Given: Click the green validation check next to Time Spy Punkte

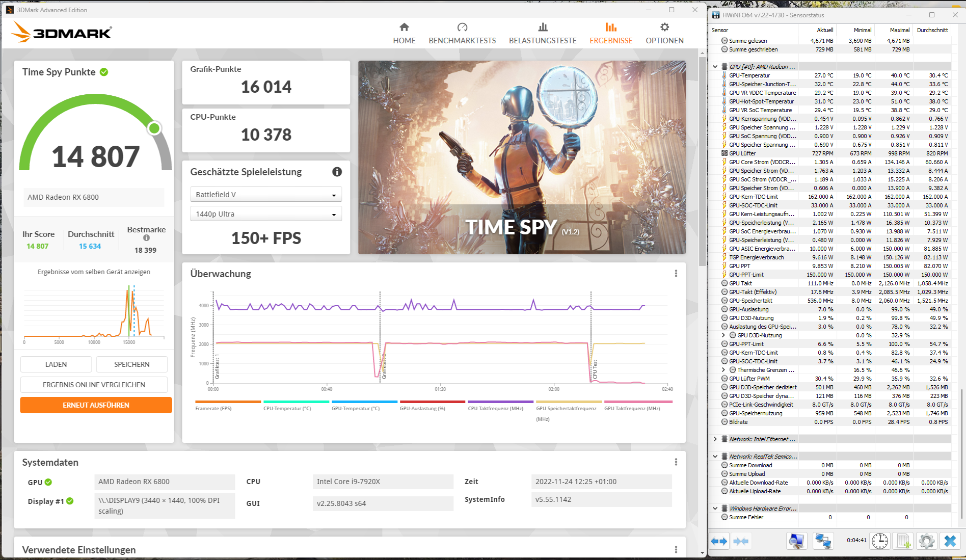Looking at the screenshot, I should pos(104,72).
